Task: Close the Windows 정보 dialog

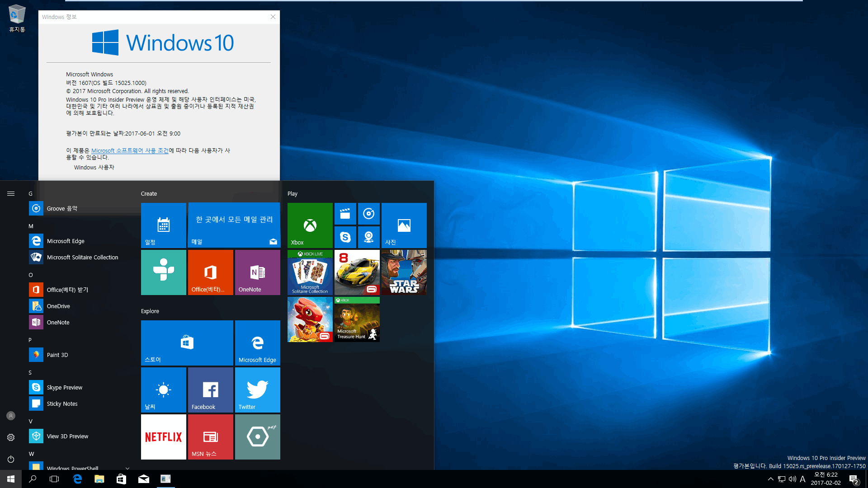Action: click(x=273, y=17)
